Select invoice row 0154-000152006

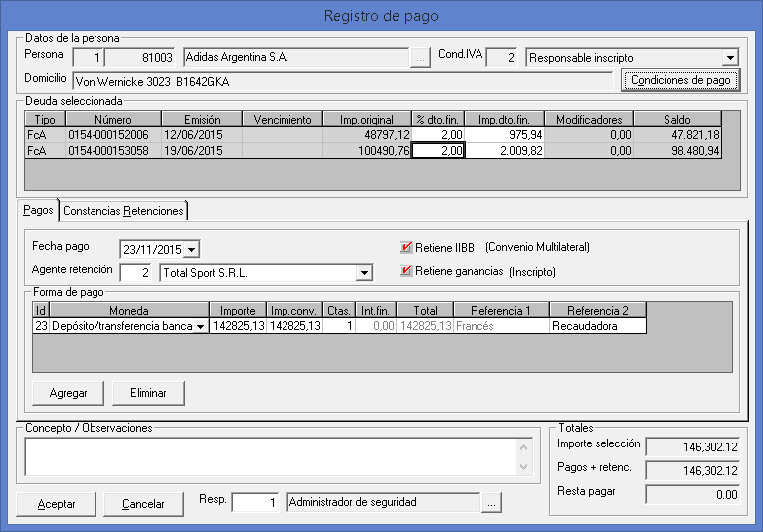373,135
